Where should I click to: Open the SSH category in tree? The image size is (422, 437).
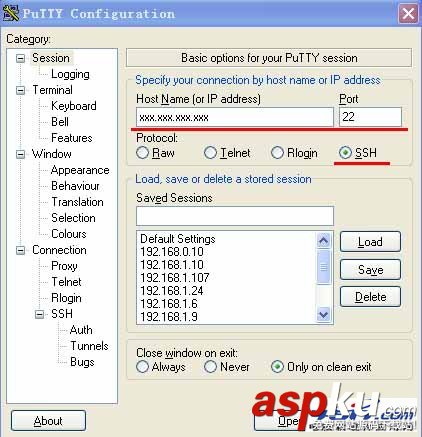point(62,314)
